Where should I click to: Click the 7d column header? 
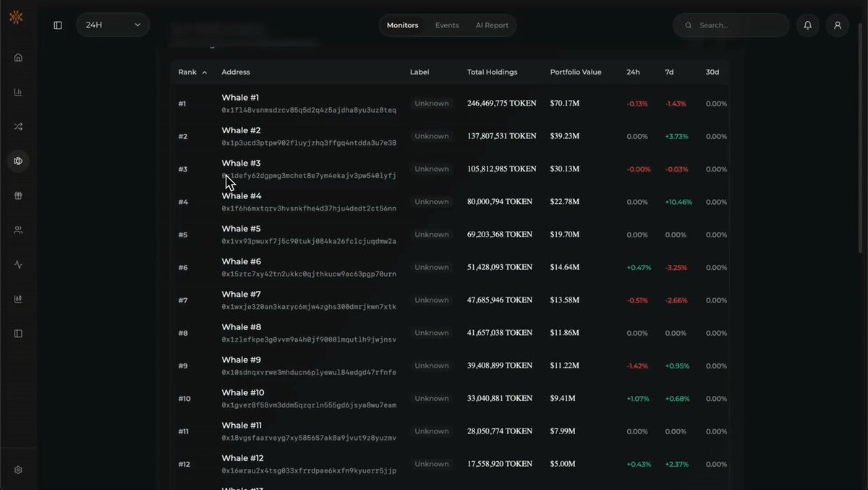(x=670, y=72)
